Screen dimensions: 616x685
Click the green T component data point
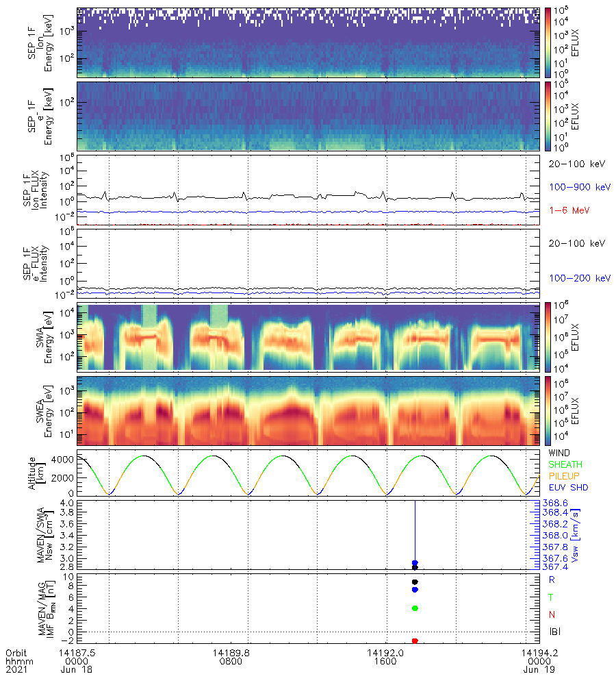[x=415, y=608]
